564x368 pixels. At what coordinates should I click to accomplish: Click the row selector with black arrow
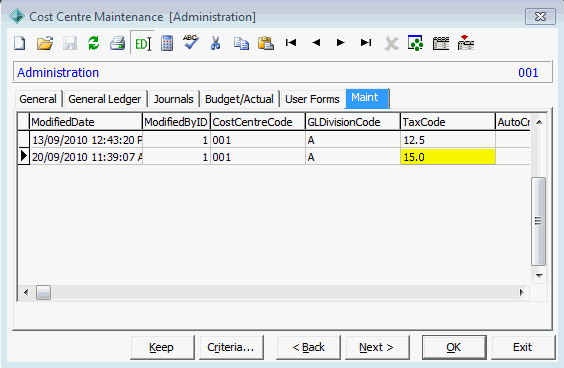[x=23, y=156]
